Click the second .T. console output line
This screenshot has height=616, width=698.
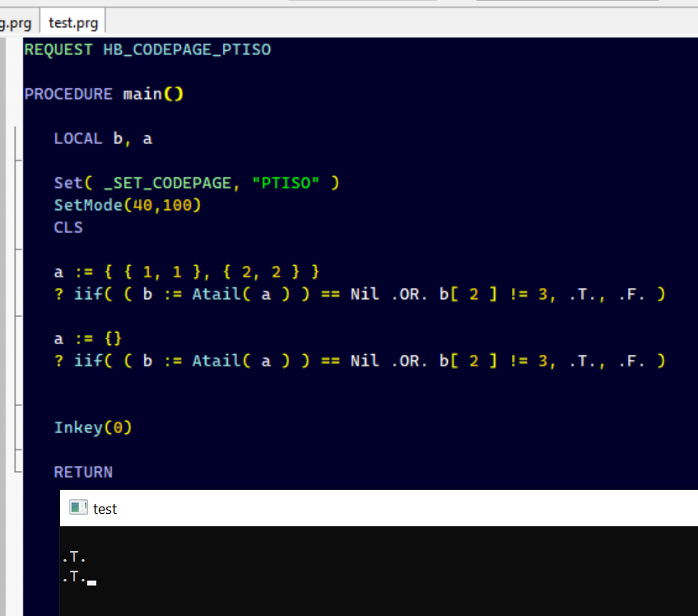click(x=73, y=577)
